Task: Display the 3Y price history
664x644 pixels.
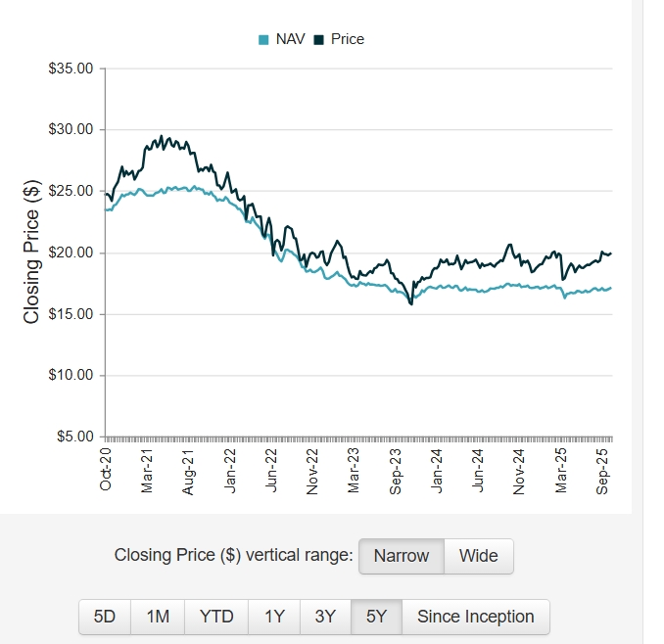Action: point(325,617)
